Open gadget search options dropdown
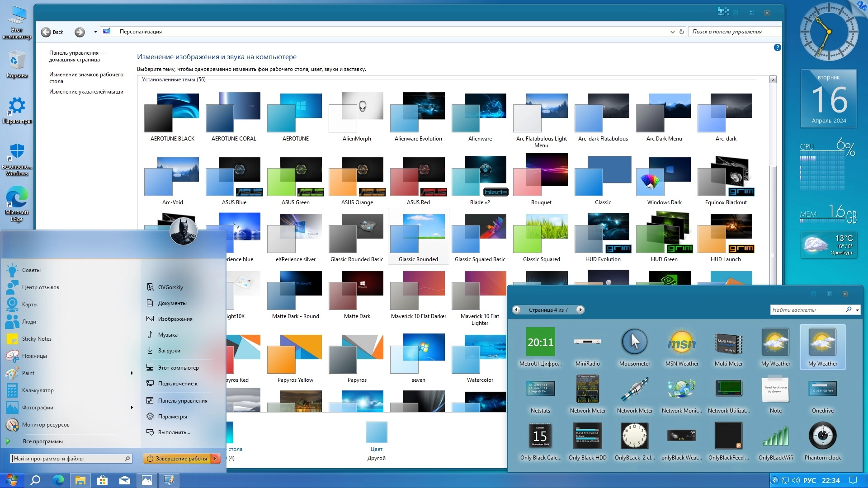This screenshot has height=488, width=868. [x=857, y=310]
